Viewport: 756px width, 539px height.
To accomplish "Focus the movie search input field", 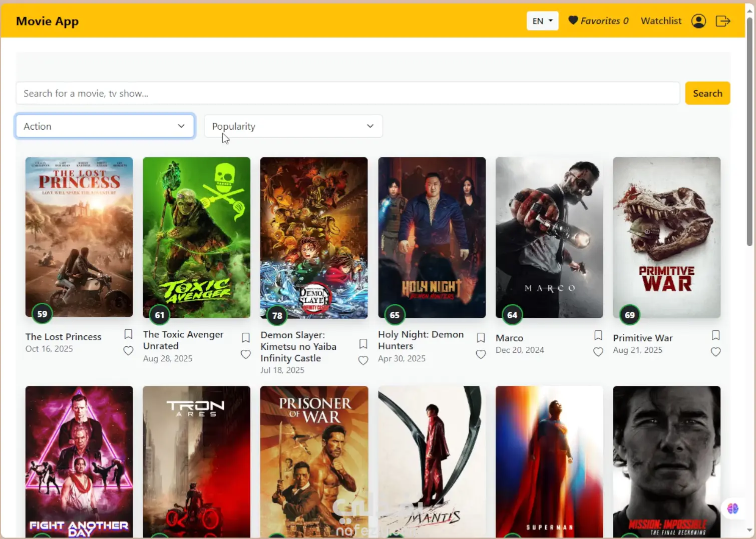I will [x=348, y=93].
